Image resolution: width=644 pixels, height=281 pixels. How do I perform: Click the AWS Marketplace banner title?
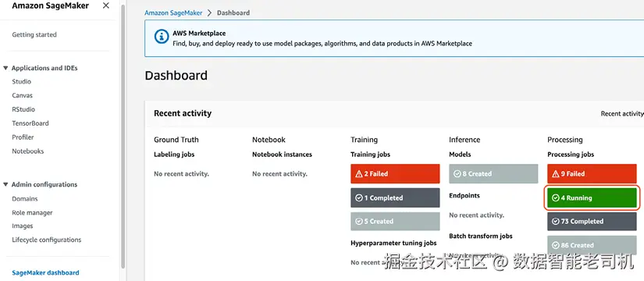pos(199,34)
